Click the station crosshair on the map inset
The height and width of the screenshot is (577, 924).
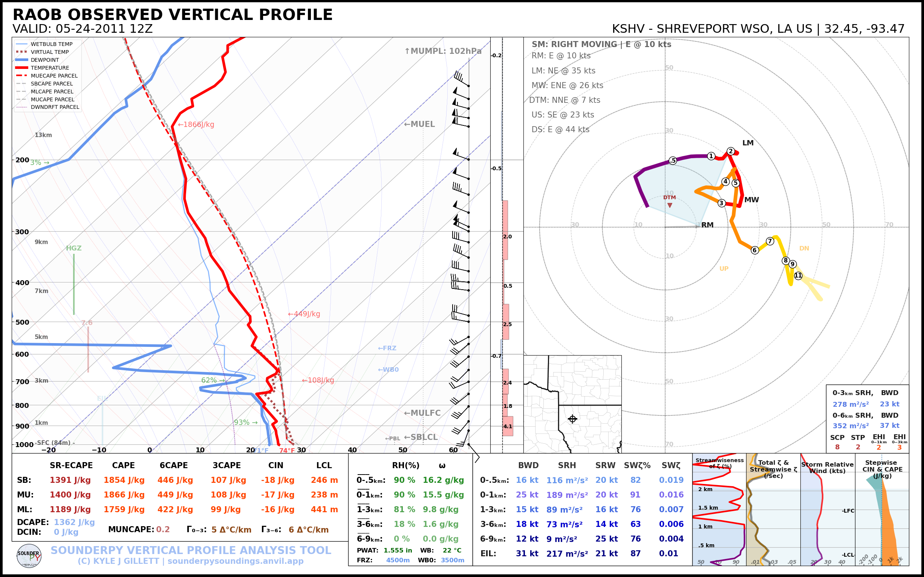(572, 419)
